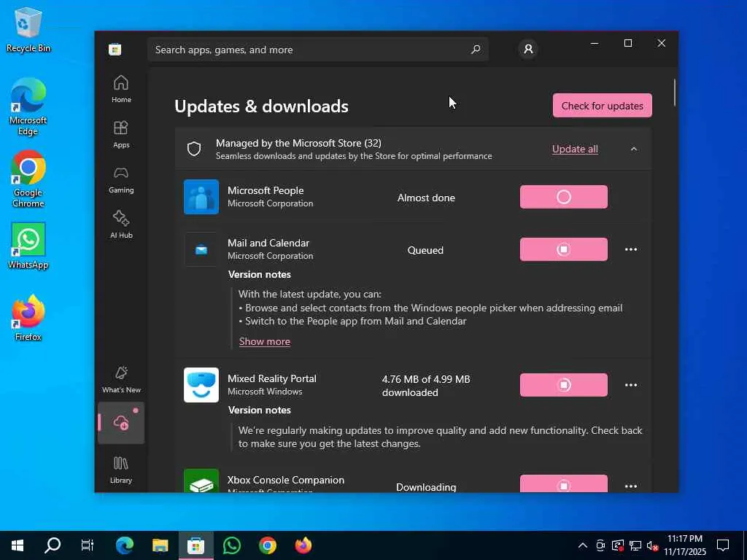This screenshot has width=747, height=560.
Task: Open the user profile account icon
Action: (528, 49)
